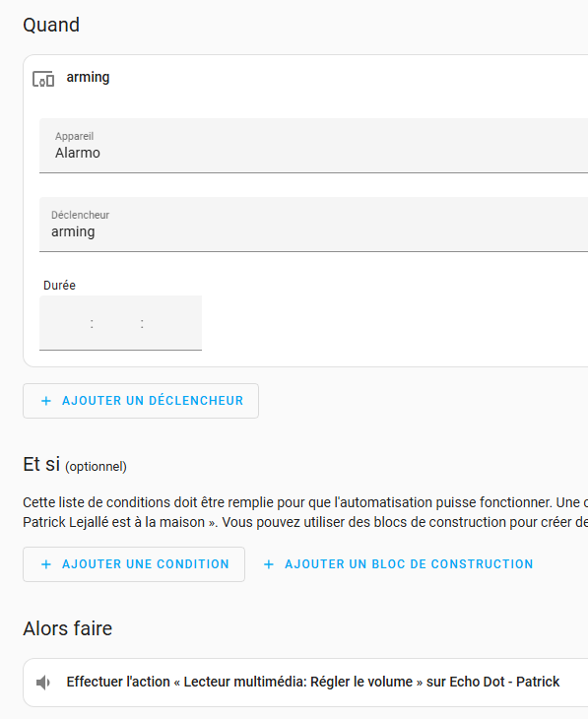Screen dimensions: 588x719
Task: Open the Appareil dropdown showing Alarmo
Action: coord(314,146)
